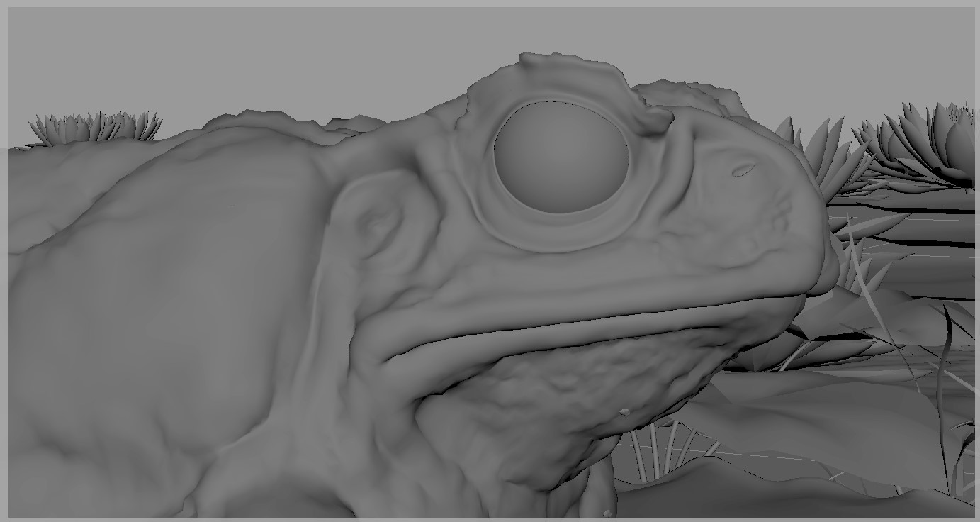Select the broad leaf beneath frog's chin
The image size is (980, 522).
[815, 424]
